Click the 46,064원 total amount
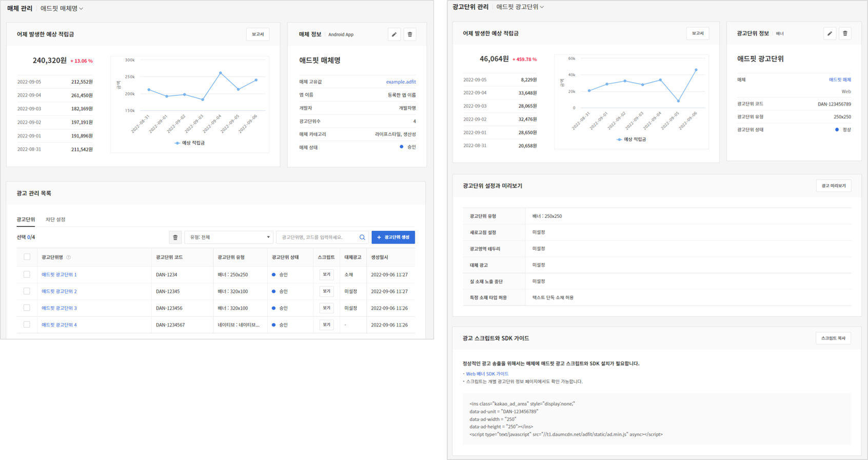Image resolution: width=868 pixels, height=460 pixels. click(x=494, y=59)
